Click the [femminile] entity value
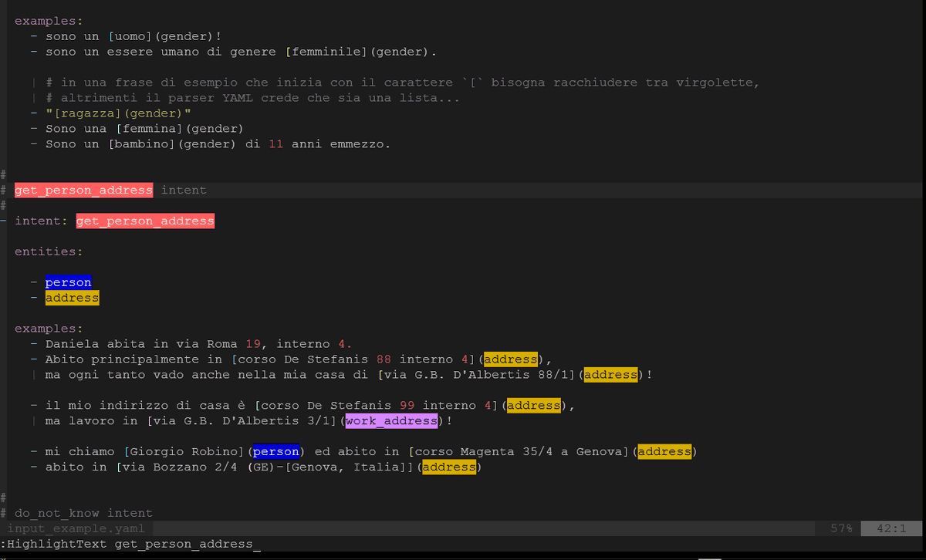 pyautogui.click(x=326, y=52)
